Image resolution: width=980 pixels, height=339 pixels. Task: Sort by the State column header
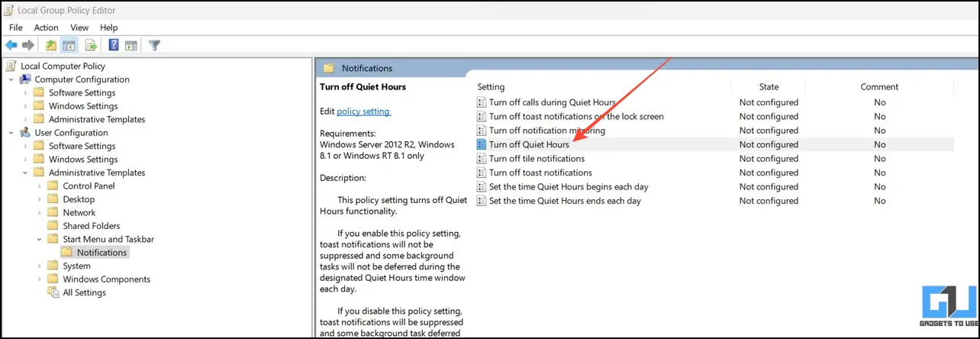[x=769, y=86]
